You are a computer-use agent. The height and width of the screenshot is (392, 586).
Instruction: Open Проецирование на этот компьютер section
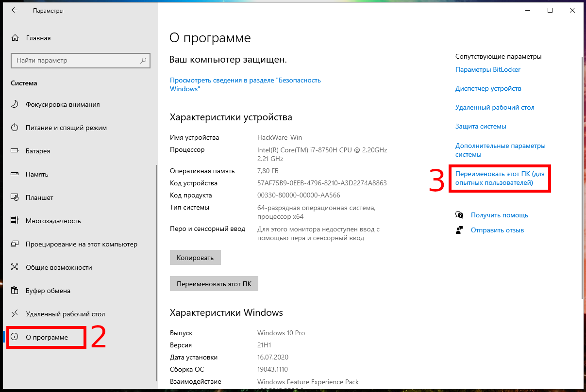[81, 244]
